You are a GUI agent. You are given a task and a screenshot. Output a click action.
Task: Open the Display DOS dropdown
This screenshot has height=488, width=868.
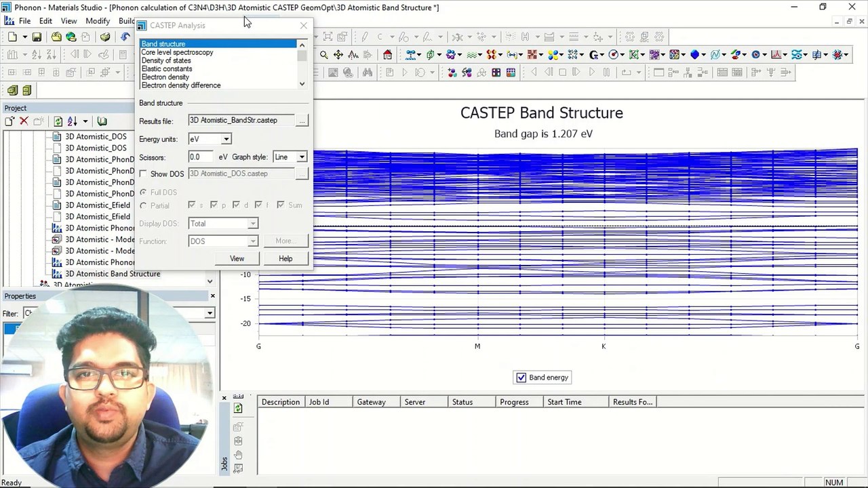pos(252,223)
